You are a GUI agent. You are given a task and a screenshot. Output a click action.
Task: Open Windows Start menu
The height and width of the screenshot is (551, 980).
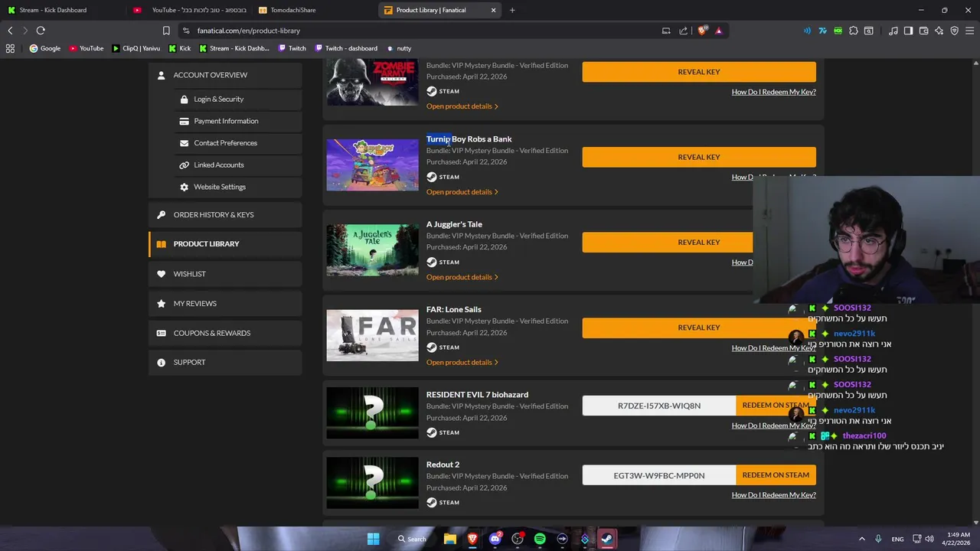point(373,539)
